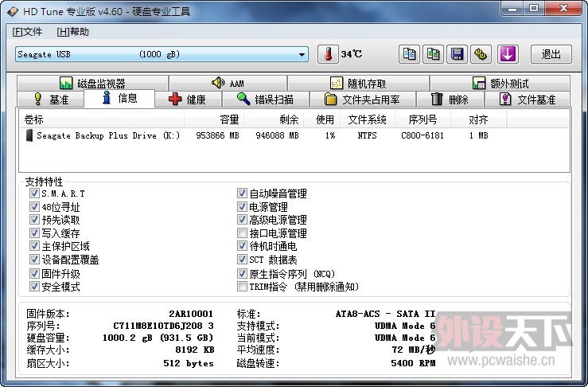The width and height of the screenshot is (588, 387).
Task: Click the 剩余 column header
Action: coord(274,119)
